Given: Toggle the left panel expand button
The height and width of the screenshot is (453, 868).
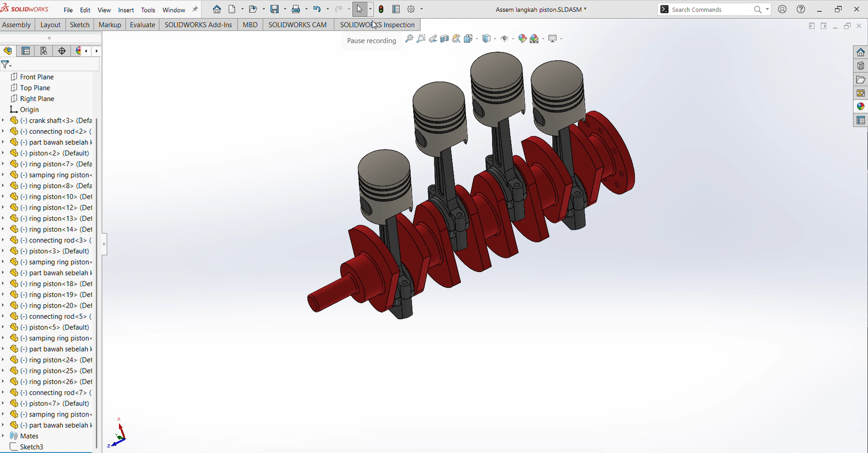Looking at the screenshot, I should (x=812, y=26).
